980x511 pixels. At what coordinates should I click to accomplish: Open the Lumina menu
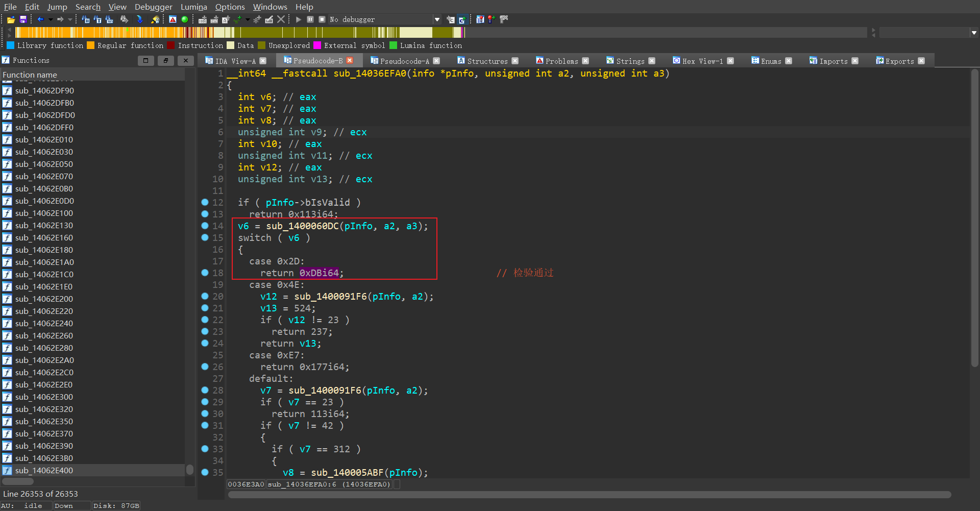pos(193,7)
